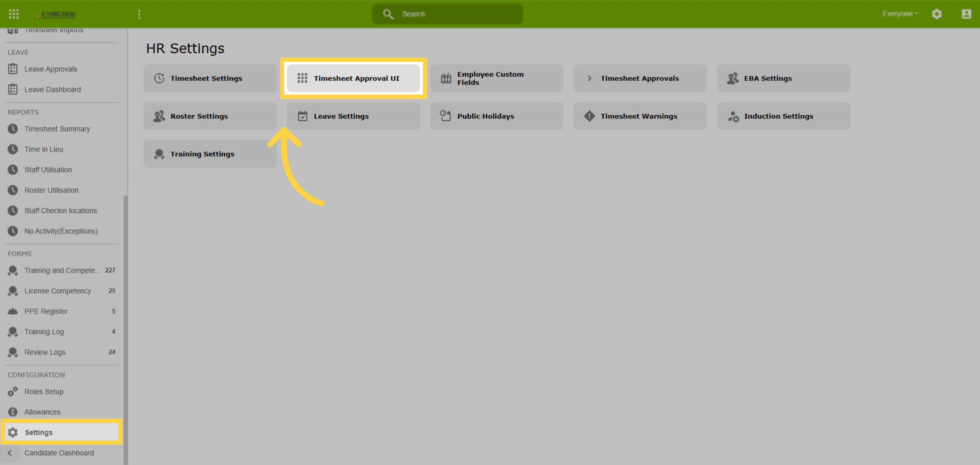Click the sidebar Settings gear icon
Image resolution: width=980 pixels, height=465 pixels.
click(13, 432)
